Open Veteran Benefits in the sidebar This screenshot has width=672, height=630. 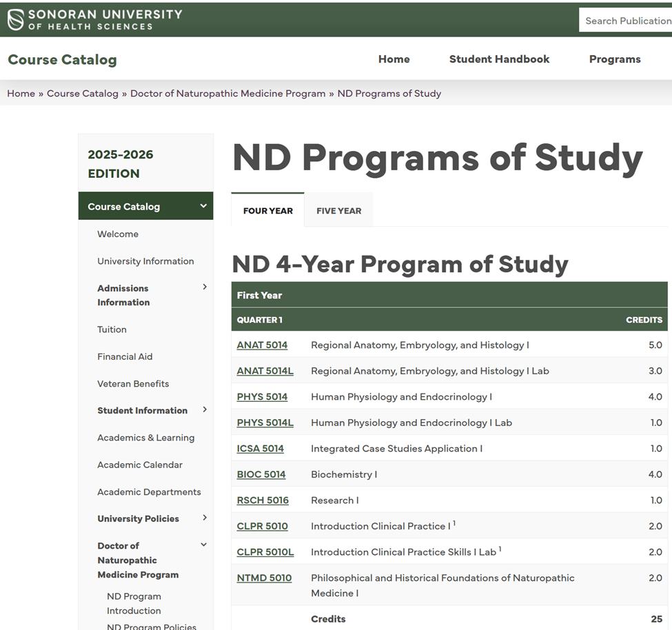tap(133, 383)
